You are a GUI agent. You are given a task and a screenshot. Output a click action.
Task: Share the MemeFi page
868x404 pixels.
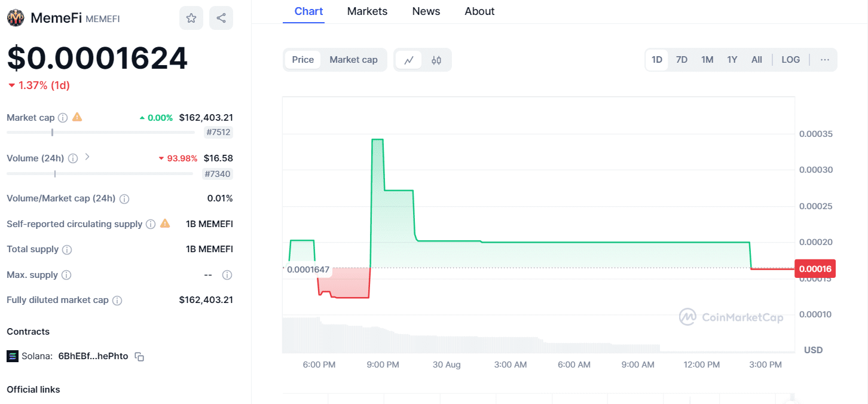click(x=221, y=17)
